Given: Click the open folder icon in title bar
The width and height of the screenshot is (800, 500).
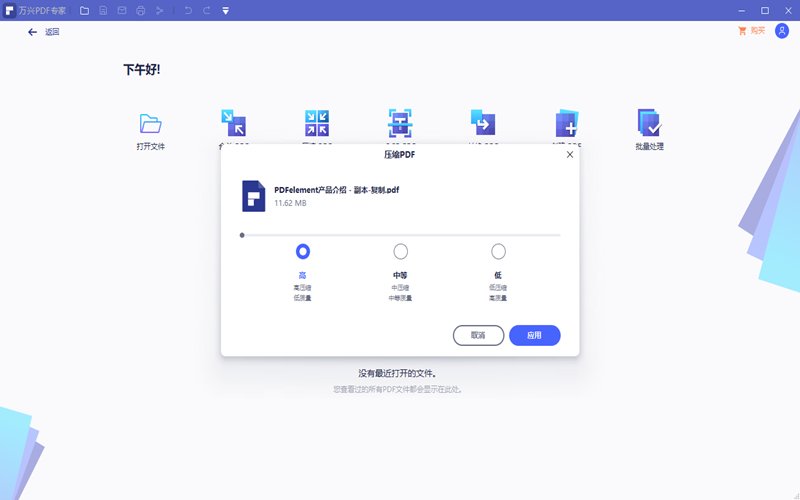Looking at the screenshot, I should [x=84, y=10].
